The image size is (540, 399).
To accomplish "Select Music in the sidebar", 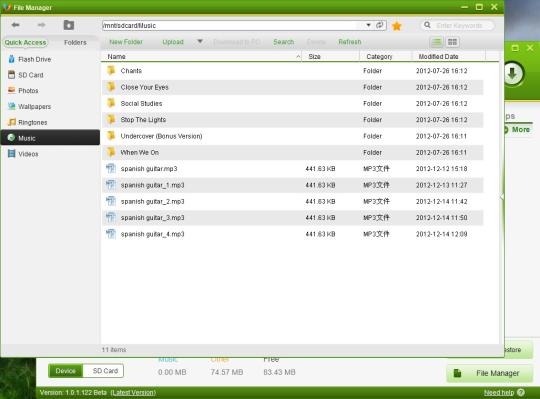I will [x=50, y=138].
